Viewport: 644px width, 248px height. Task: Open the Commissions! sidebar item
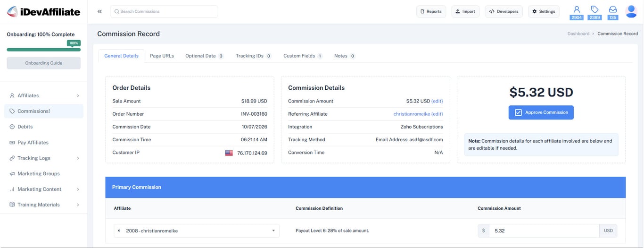(x=43, y=111)
